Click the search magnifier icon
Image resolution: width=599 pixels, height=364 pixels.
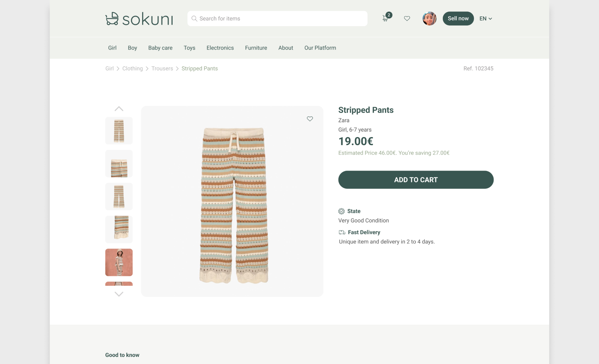194,18
